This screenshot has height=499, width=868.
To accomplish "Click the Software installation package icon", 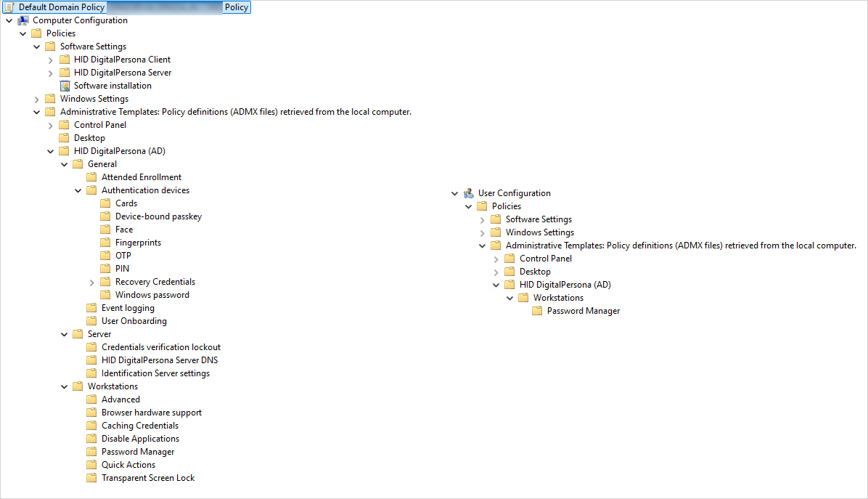I will click(x=65, y=86).
